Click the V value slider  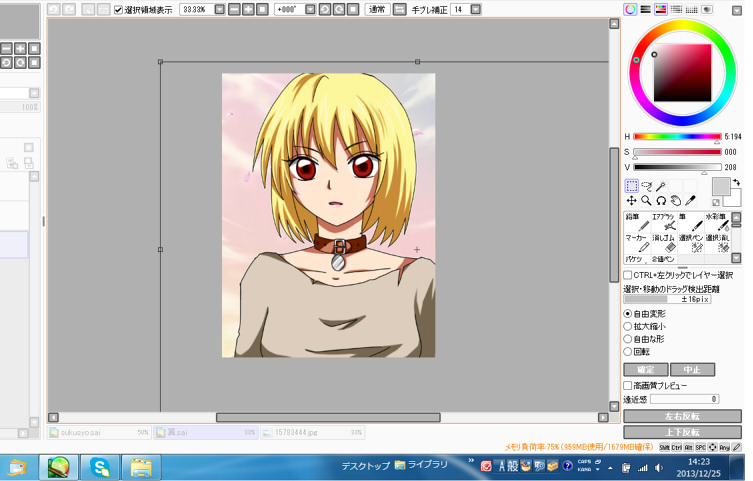click(x=677, y=168)
